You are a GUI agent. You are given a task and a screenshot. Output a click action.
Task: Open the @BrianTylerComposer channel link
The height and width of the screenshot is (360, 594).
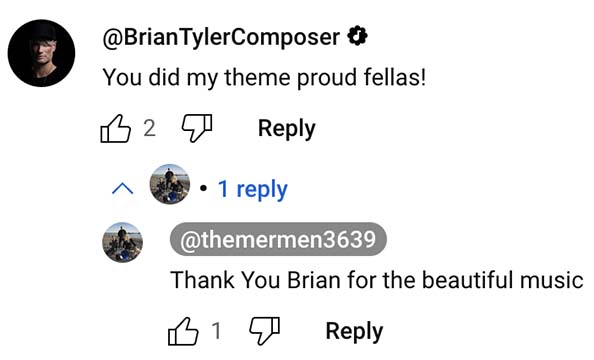coord(221,37)
